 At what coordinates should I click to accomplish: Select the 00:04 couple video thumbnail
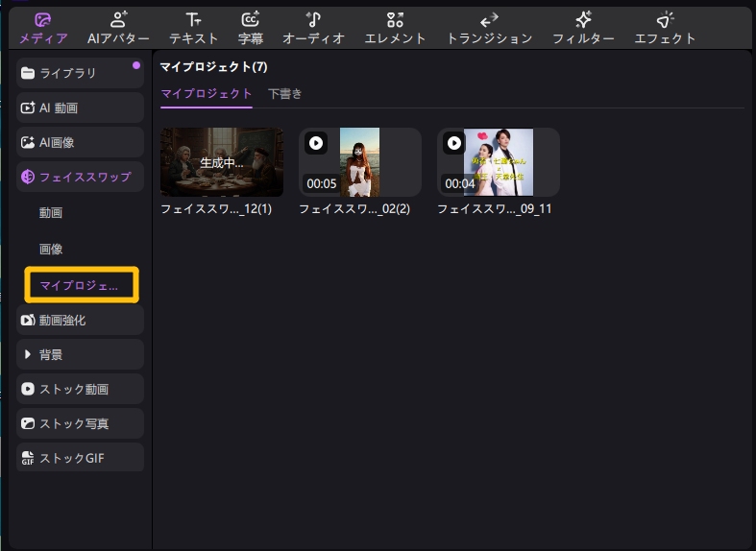498,163
